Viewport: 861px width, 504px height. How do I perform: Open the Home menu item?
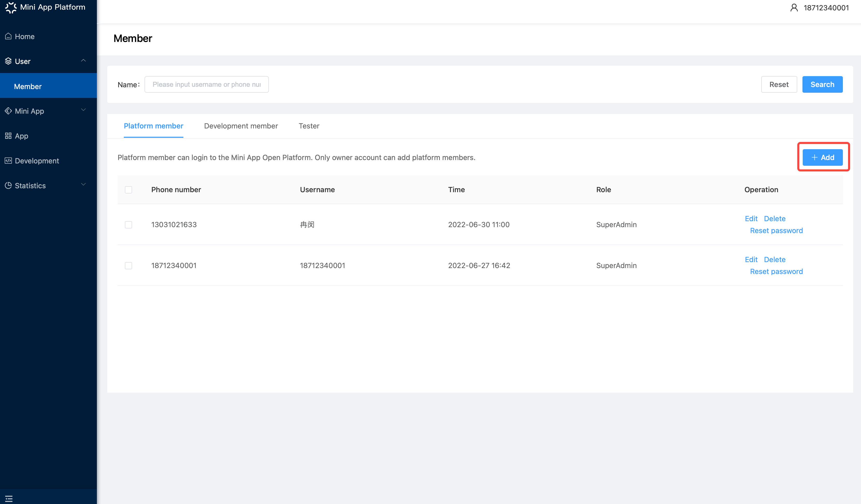click(x=48, y=36)
